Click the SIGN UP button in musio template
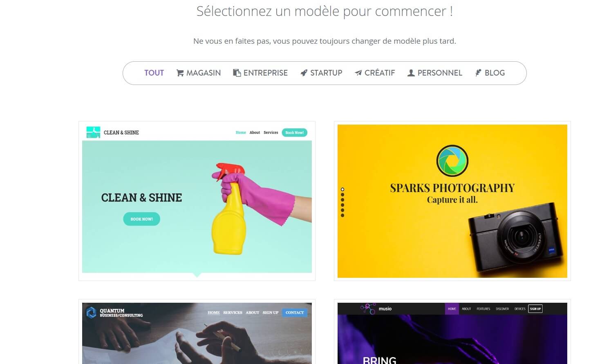This screenshot has width=602, height=364. click(535, 309)
